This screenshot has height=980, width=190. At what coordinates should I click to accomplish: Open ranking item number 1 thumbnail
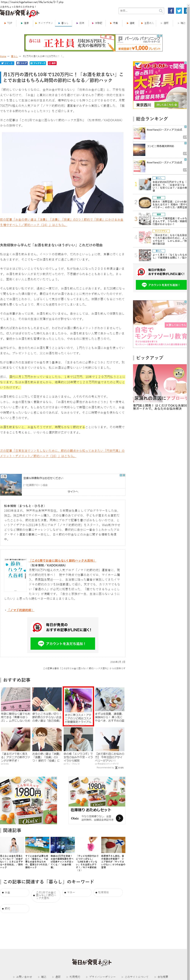point(145,184)
